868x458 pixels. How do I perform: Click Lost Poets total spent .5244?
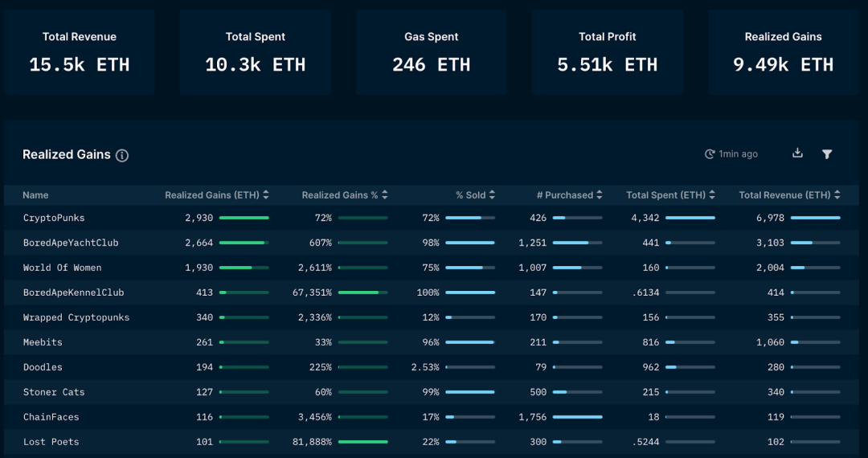(x=645, y=442)
